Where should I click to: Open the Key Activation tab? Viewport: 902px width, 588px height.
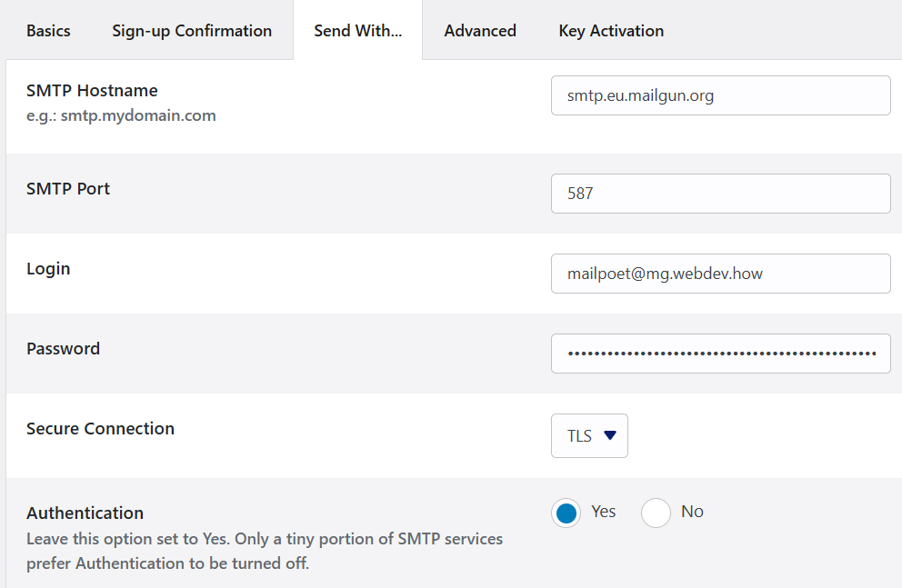tap(611, 30)
